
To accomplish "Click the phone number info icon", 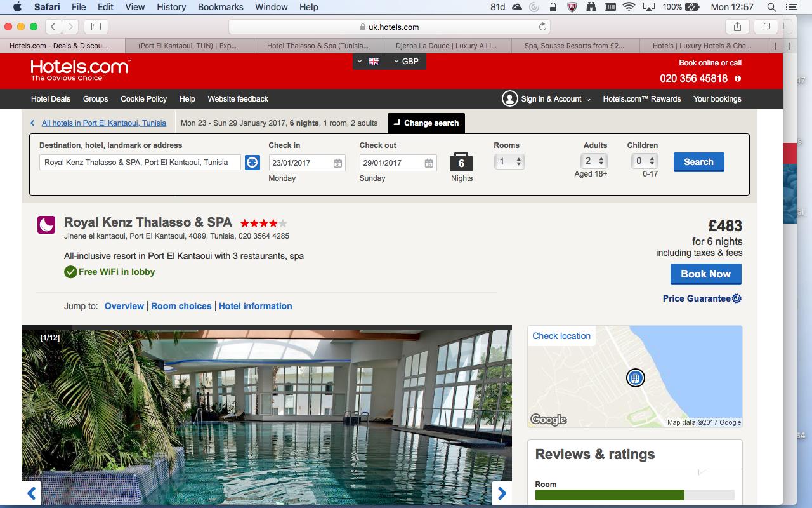I will [738, 79].
